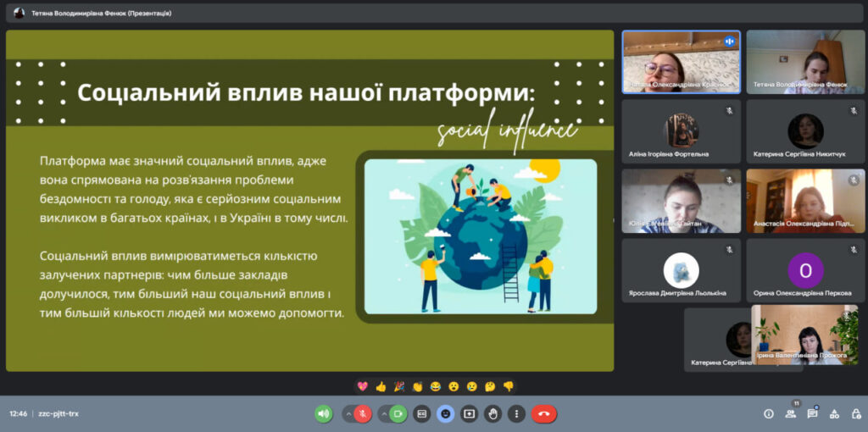The image size is (868, 432).
Task: Open the in-call chat panel
Action: point(812,414)
